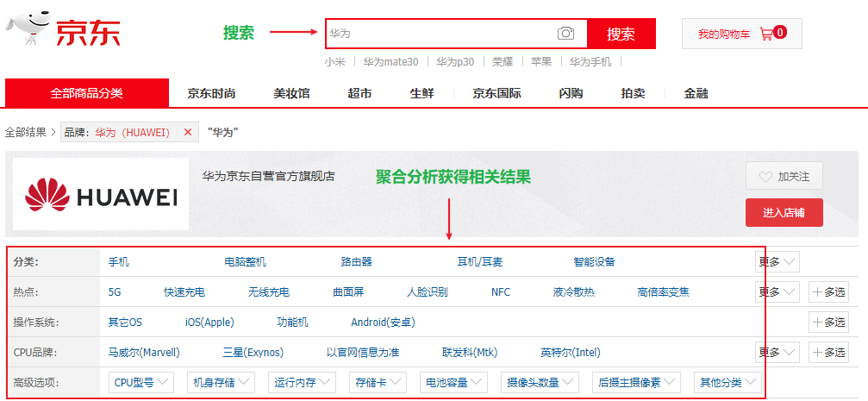Expand 更多 in the 分类 row
Screen dimensions: 868x401
[x=777, y=261]
